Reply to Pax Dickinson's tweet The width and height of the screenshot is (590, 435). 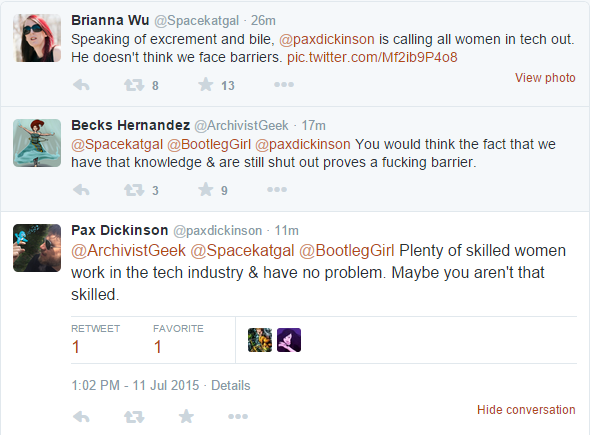pos(81,417)
